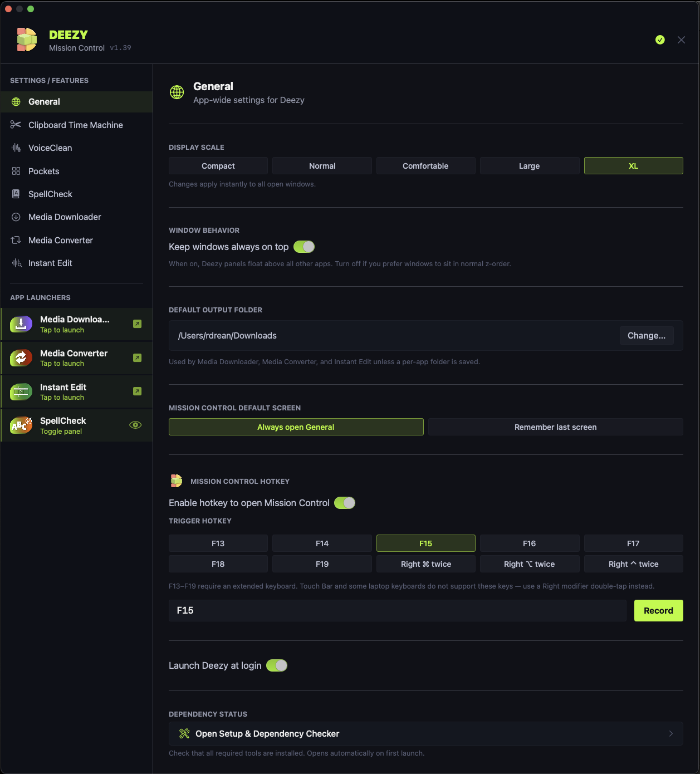The height and width of the screenshot is (774, 700).
Task: Click the General globe icon in sidebar
Action: coord(16,102)
